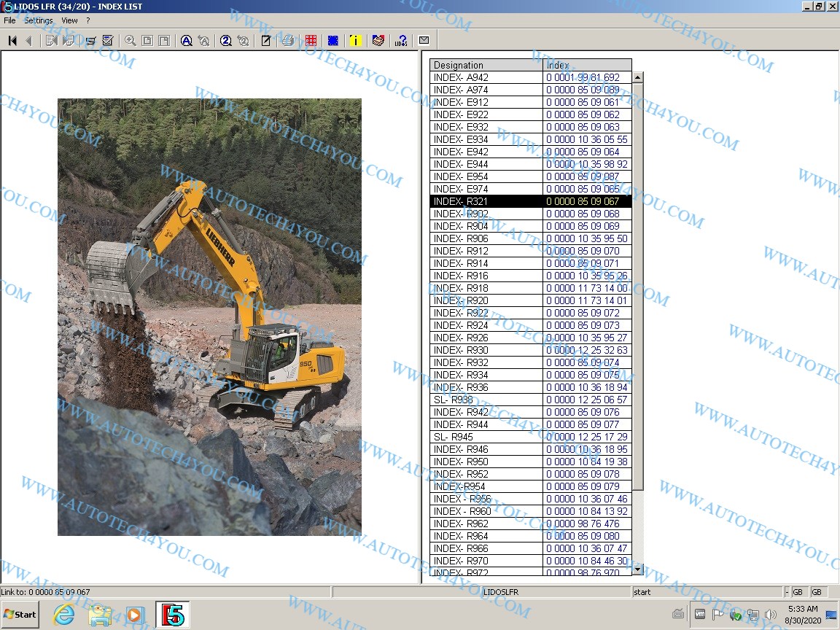The height and width of the screenshot is (630, 840).
Task: Open the File menu
Action: pos(9,20)
